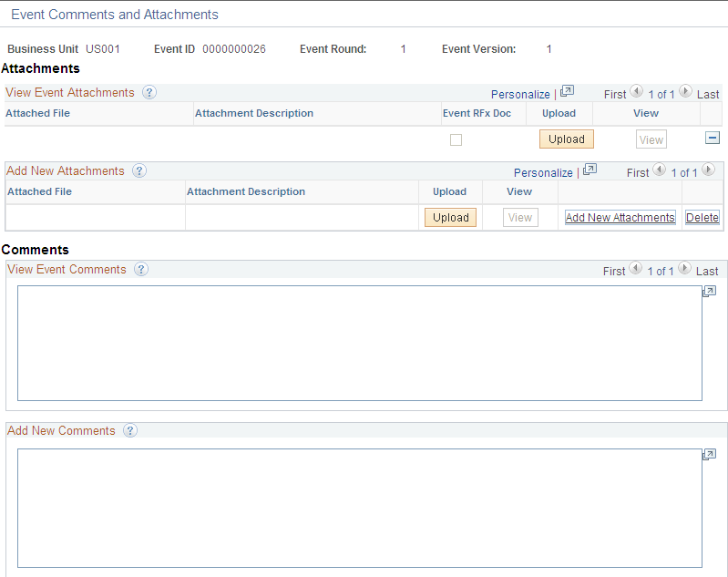Screen dimensions: 728x577
Task: Click Attachment Description header in Add New Attachments
Action: pos(246,191)
